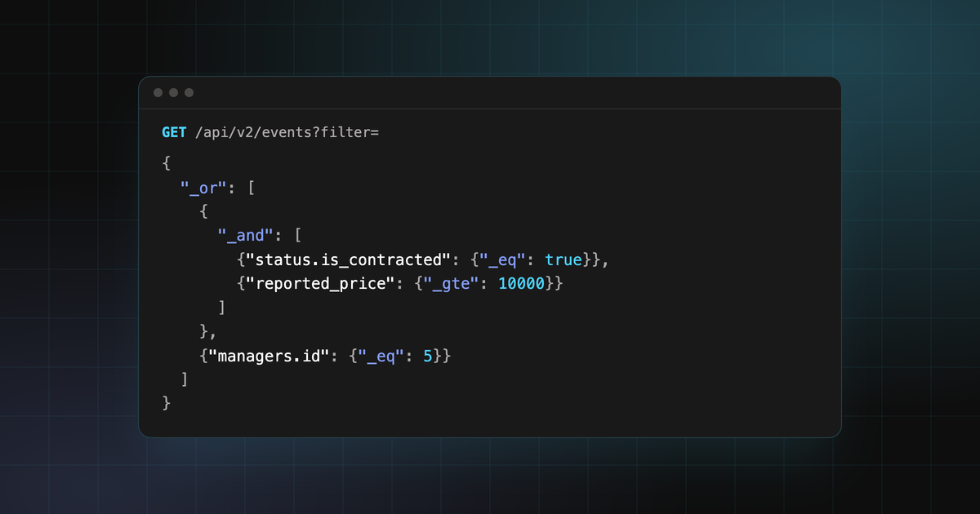Click the GET method keyword
Viewport: 980px width, 514px height.
[x=175, y=131]
